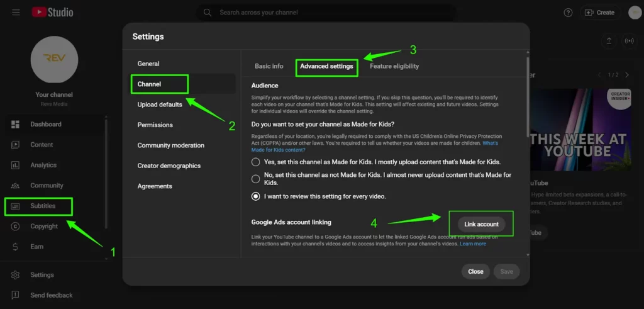644x309 pixels.
Task: Open the hamburger navigation menu
Action: click(16, 13)
